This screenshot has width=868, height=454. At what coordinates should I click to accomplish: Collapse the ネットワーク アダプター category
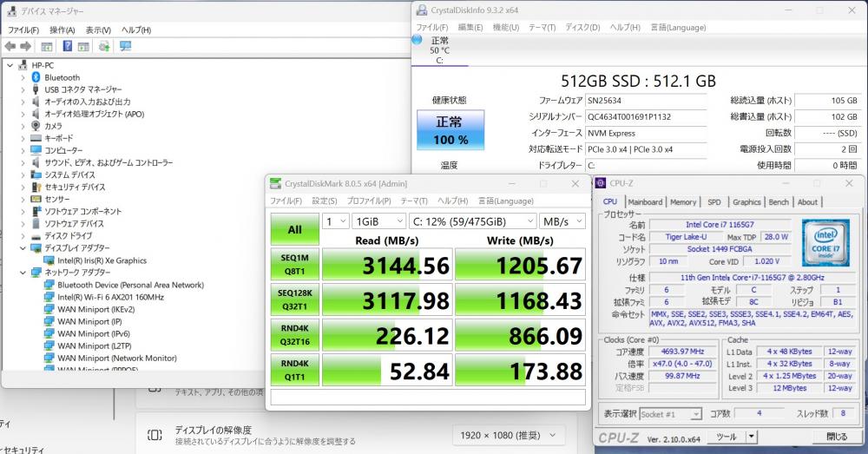tap(23, 273)
